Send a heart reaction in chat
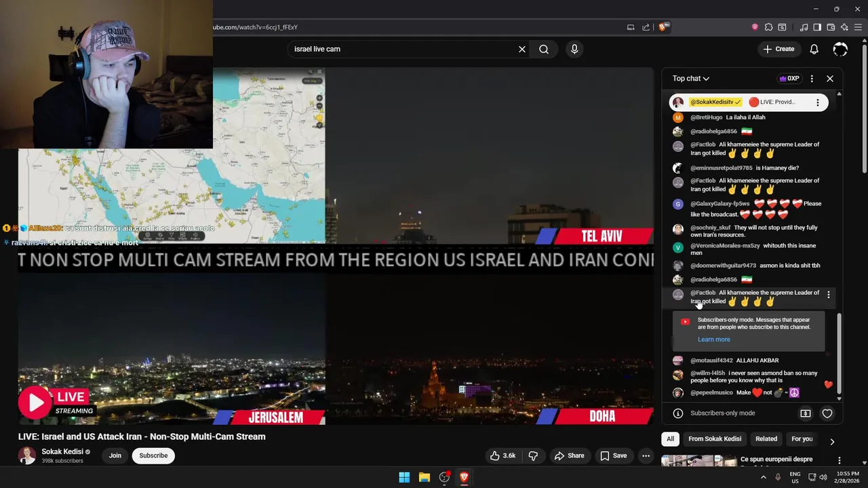Image resolution: width=868 pixels, height=488 pixels. click(827, 413)
